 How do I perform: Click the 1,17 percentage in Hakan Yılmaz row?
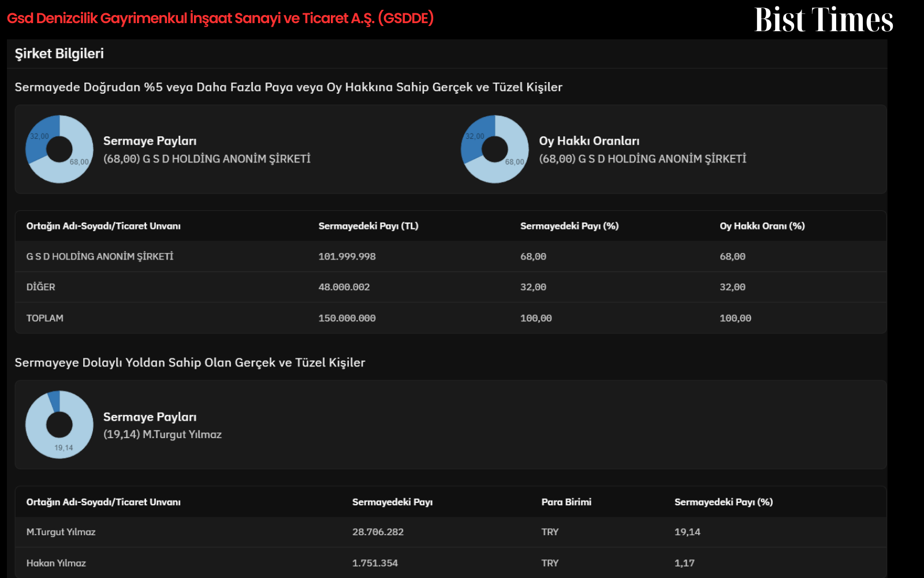(684, 564)
